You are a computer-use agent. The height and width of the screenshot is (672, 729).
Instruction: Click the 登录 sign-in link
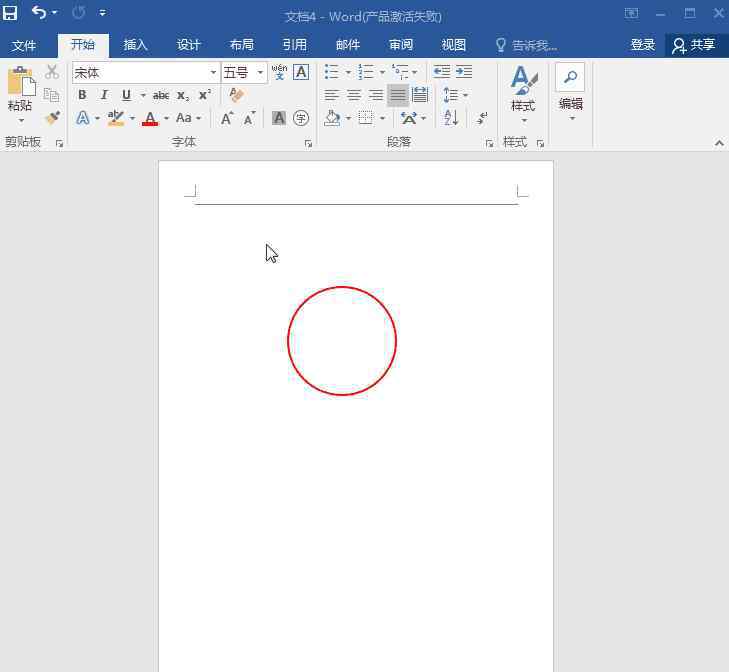point(643,45)
